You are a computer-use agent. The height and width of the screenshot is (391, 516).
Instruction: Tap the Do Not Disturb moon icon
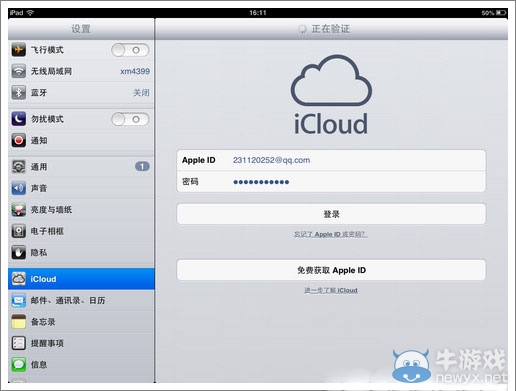[19, 119]
